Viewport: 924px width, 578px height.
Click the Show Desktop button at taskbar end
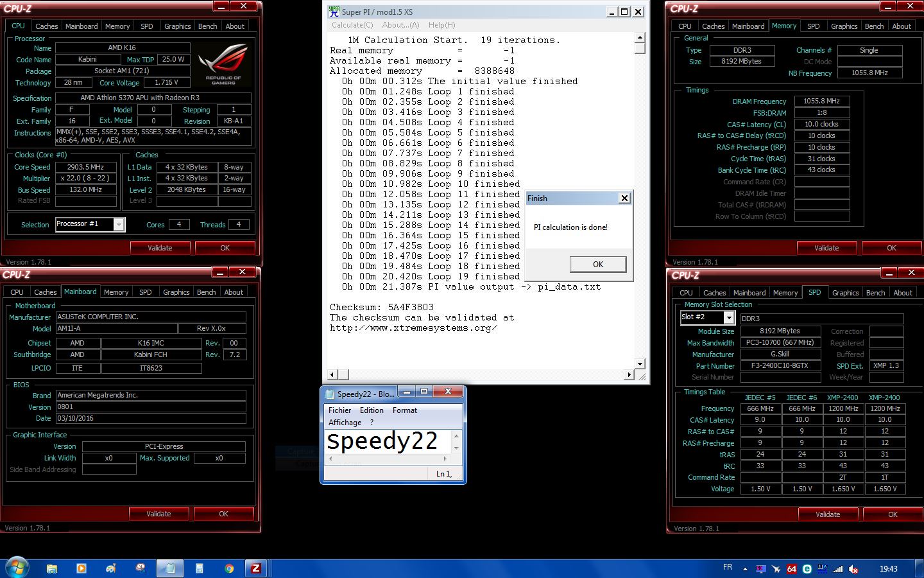pyautogui.click(x=920, y=568)
